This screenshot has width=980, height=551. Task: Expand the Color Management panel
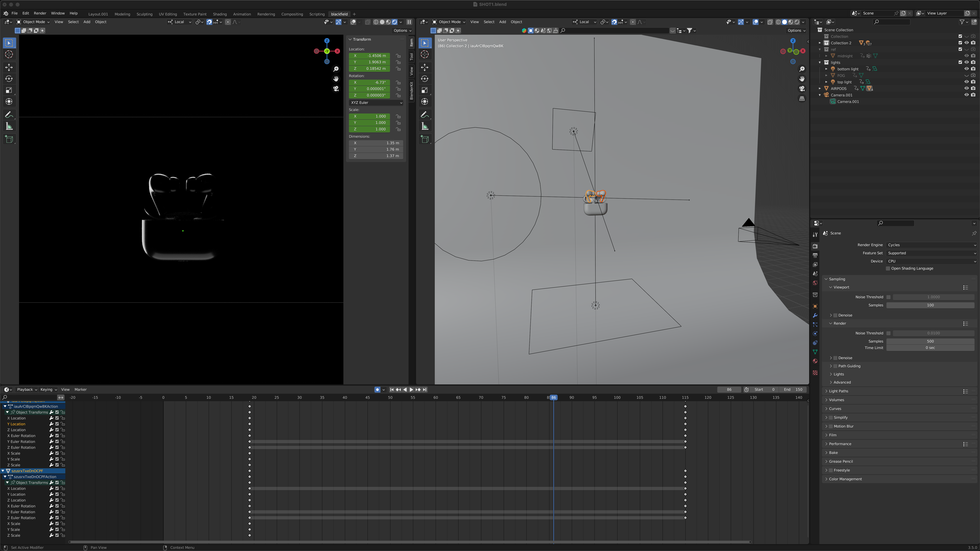845,479
